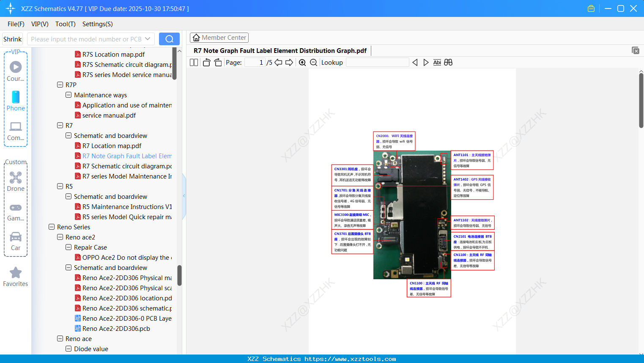The image size is (644, 363).
Task: Click the binoculars search icon
Action: coord(448,63)
